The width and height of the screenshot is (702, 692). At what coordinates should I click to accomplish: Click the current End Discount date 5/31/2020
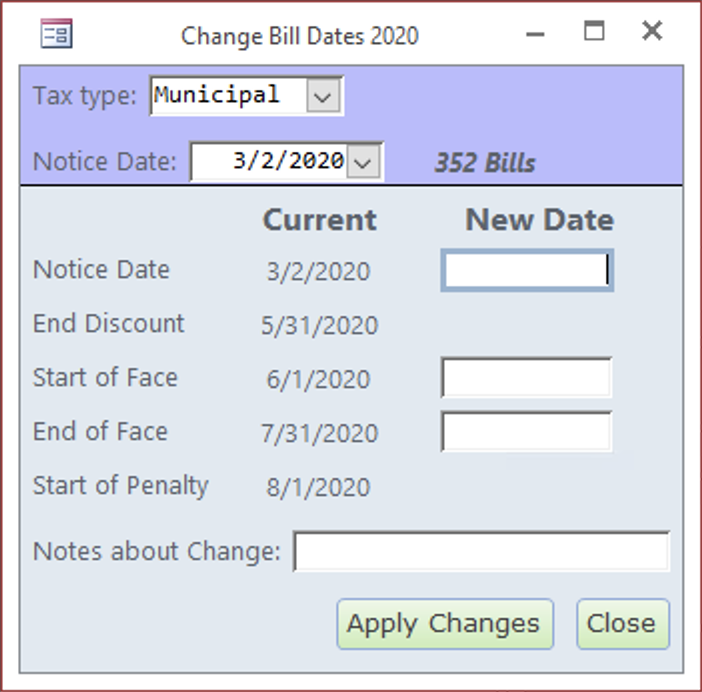(320, 325)
